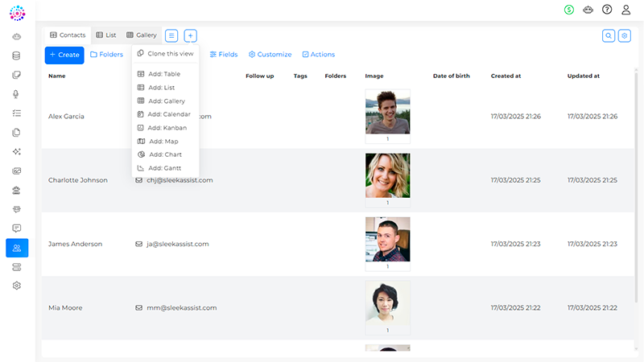This screenshot has width=644, height=362.
Task: Open the Fields button
Action: pos(224,55)
